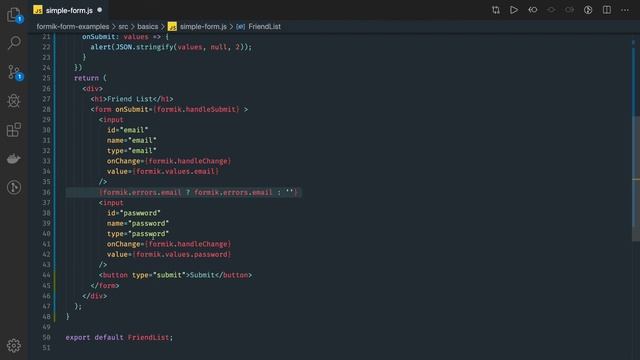This screenshot has height=360, width=640.
Task: Click the vertical scrollbar thumb in editor
Action: (x=636, y=178)
